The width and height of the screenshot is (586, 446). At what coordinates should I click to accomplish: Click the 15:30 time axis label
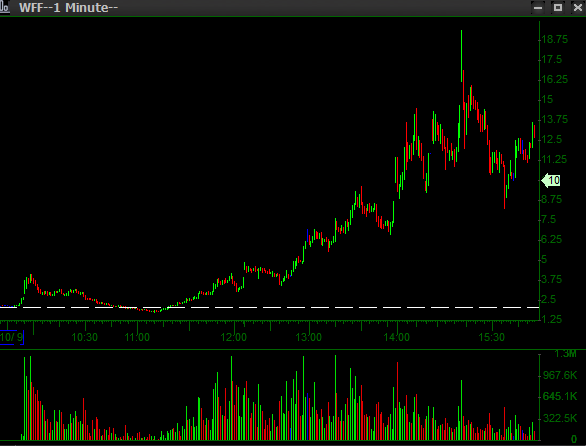tap(491, 337)
